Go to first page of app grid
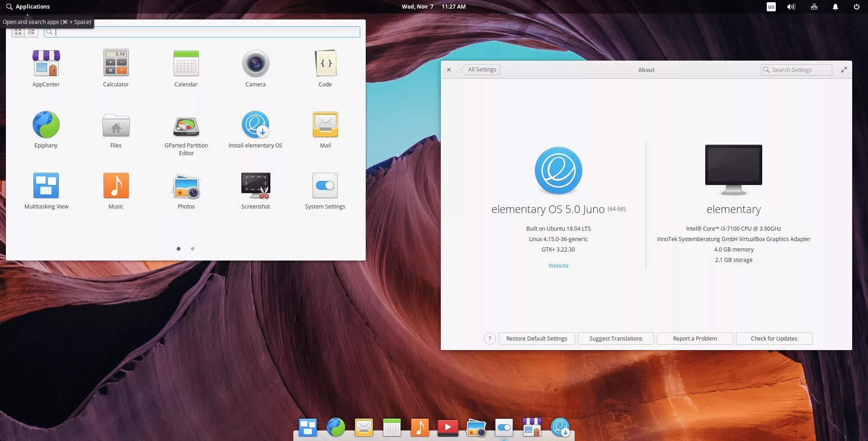 (x=179, y=249)
